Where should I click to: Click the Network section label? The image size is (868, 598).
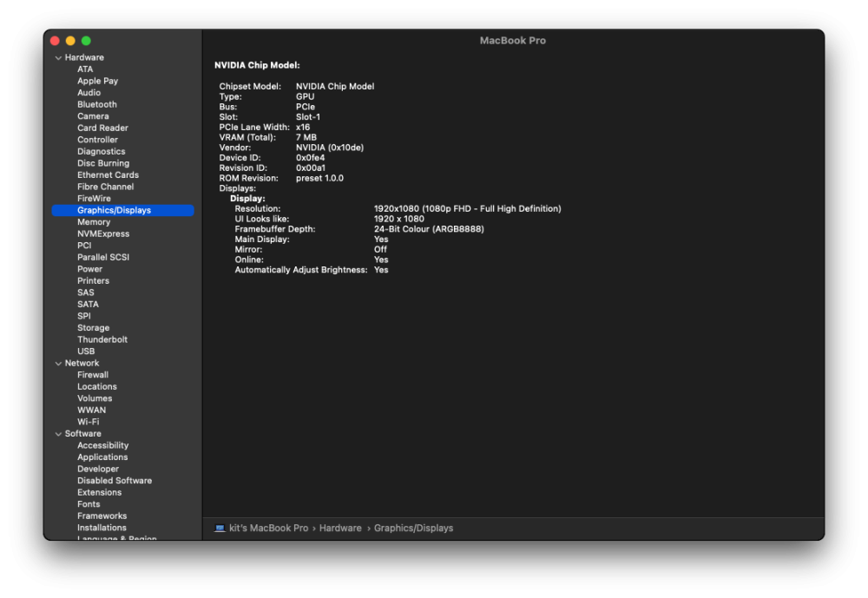click(82, 364)
